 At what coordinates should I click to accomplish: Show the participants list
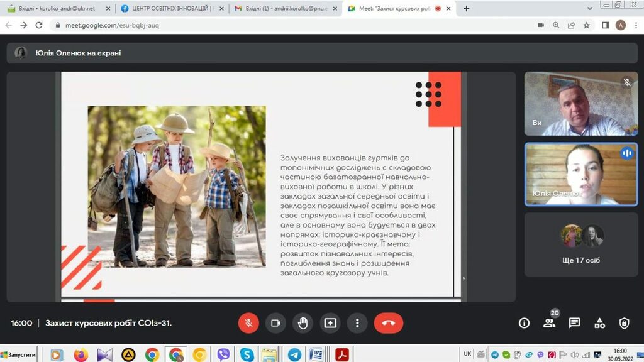[549, 323]
